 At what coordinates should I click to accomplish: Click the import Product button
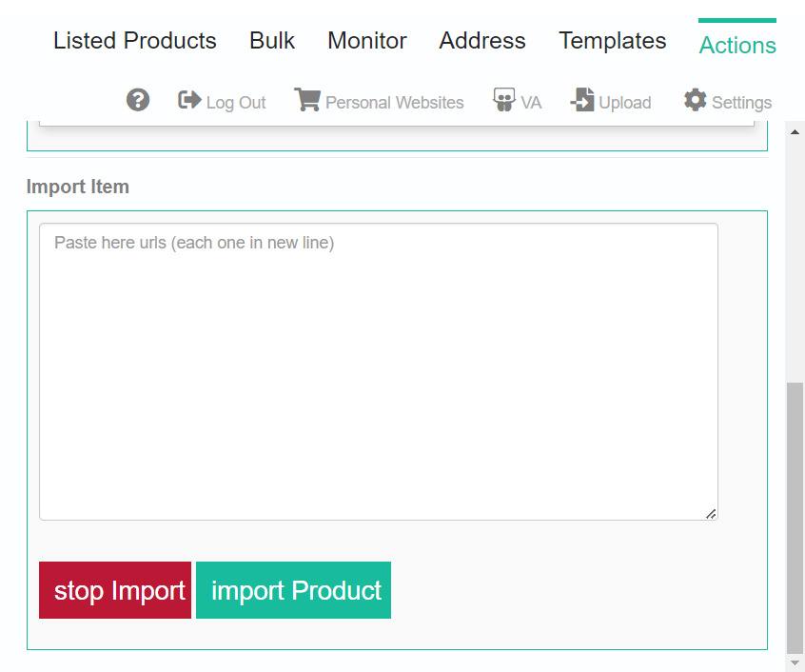[294, 590]
